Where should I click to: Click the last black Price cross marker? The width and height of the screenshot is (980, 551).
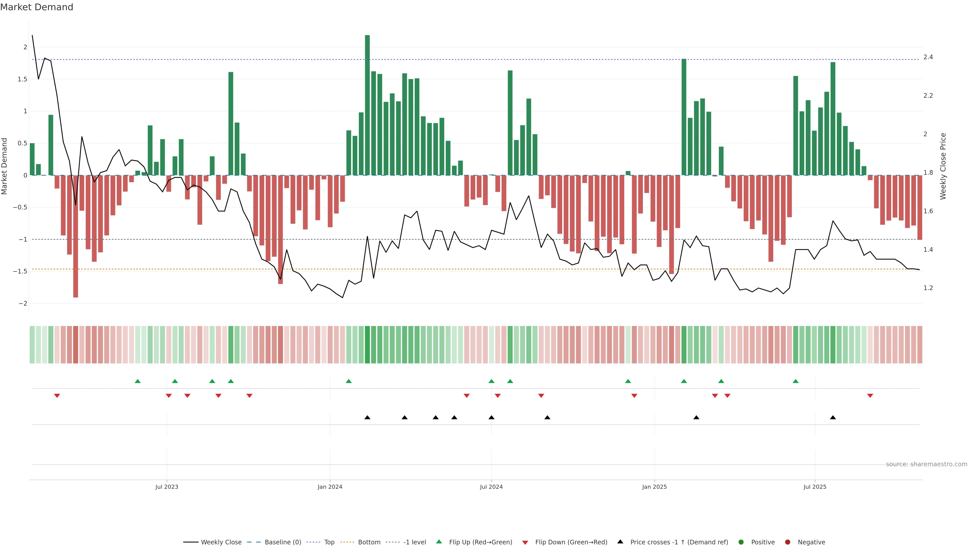pyautogui.click(x=833, y=418)
